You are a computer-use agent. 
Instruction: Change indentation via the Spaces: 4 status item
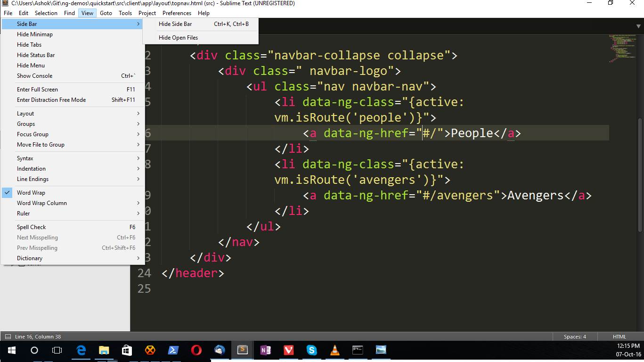[575, 336]
